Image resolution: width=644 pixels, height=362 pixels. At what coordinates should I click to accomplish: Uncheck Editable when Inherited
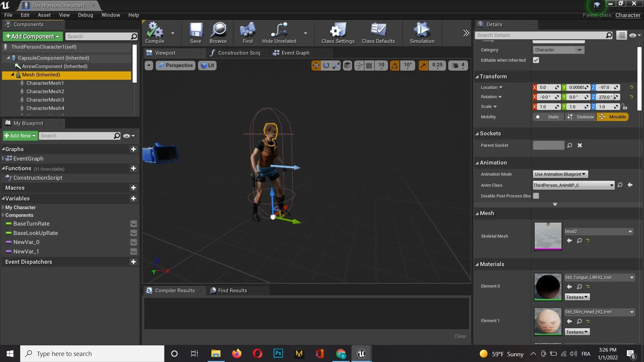(x=536, y=60)
